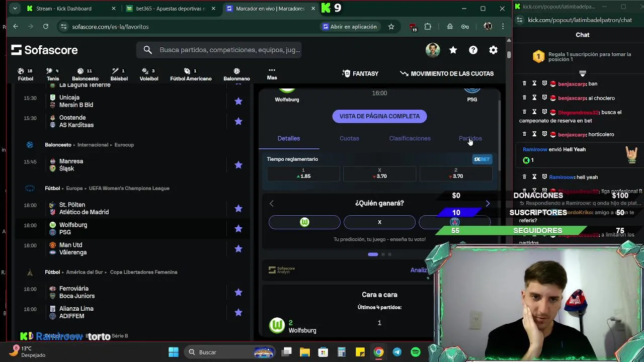Vote X draw in ¿Quién ganará?
644x362 pixels.
[x=379, y=222]
